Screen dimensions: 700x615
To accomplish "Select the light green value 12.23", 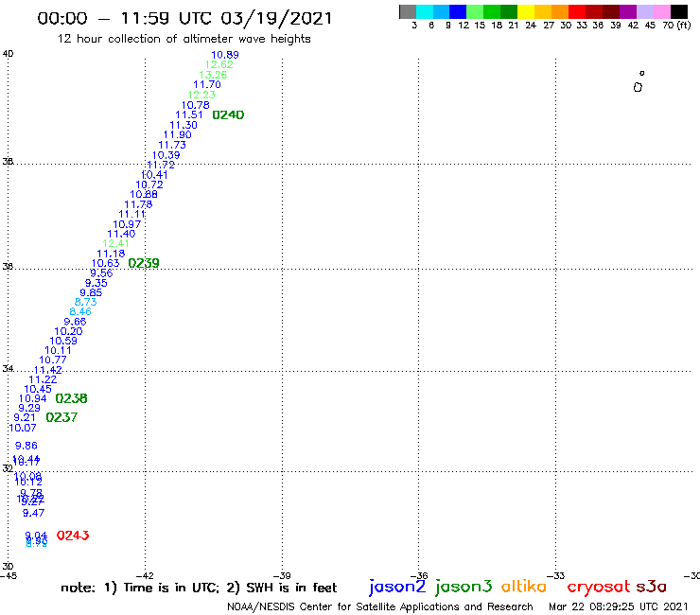I will click(201, 96).
